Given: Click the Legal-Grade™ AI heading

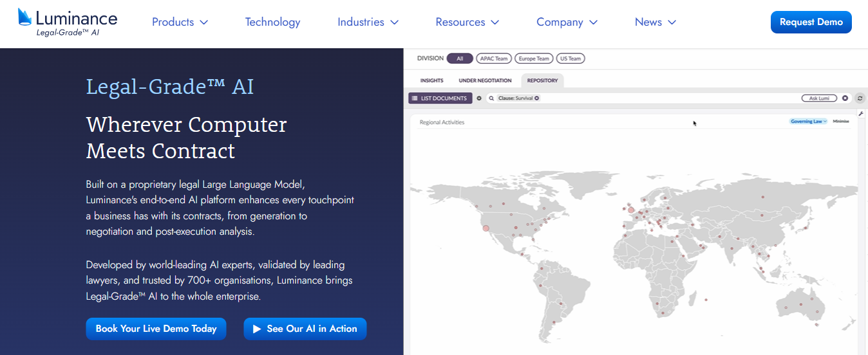Looking at the screenshot, I should (170, 87).
